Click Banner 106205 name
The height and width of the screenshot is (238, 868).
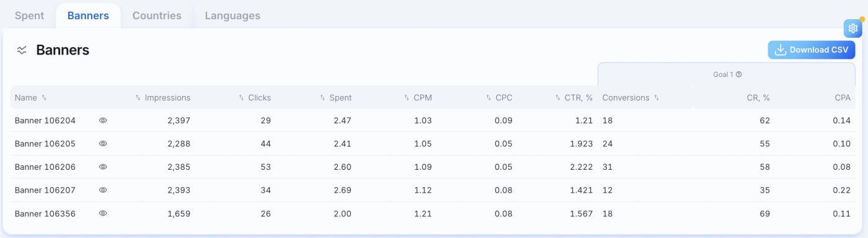(45, 144)
